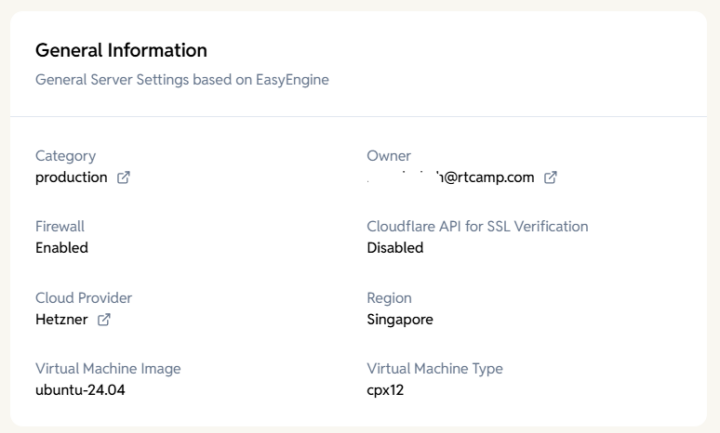Screen dimensions: 720x433
Task: Select the Firewall field label
Action: point(60,226)
